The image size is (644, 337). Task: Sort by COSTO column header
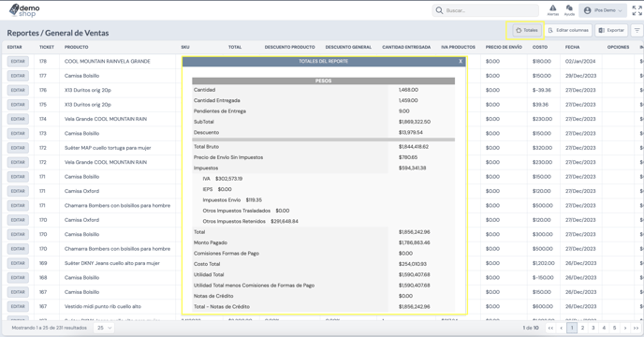pos(540,47)
